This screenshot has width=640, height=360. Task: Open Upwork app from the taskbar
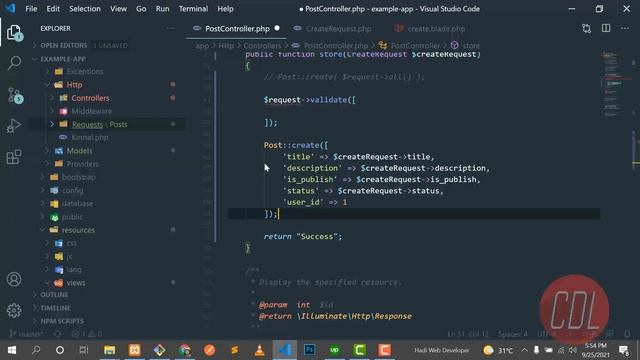pos(334,350)
